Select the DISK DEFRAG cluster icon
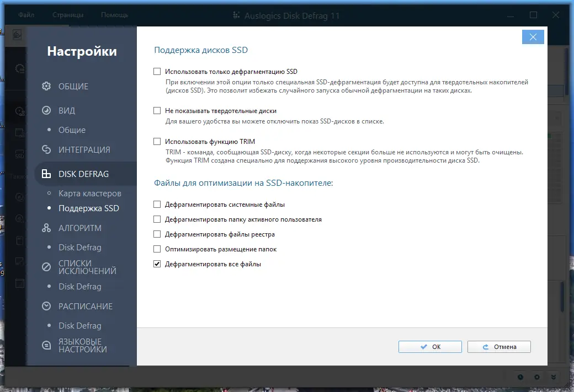Image resolution: width=574 pixels, height=392 pixels. [46, 174]
